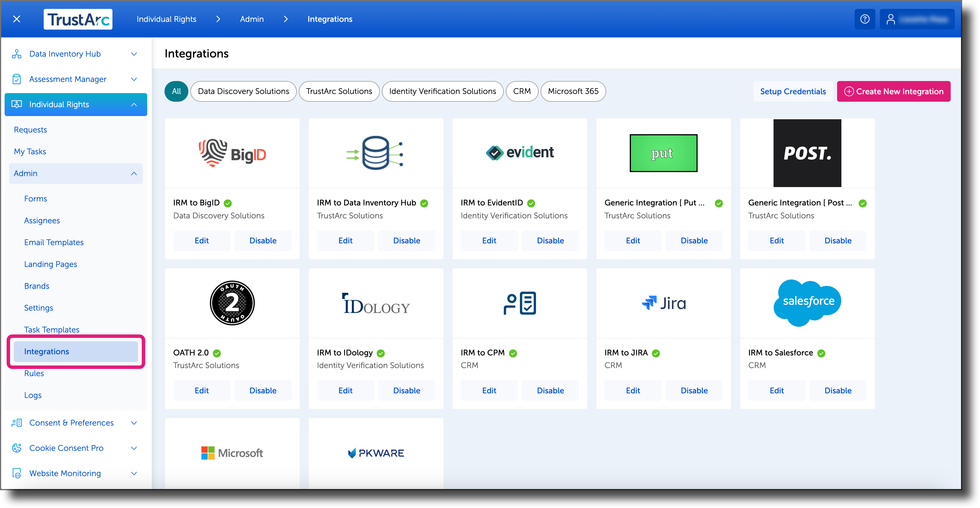Expand the Cookie Consent Pro menu
The height and width of the screenshot is (508, 980).
pyautogui.click(x=134, y=448)
